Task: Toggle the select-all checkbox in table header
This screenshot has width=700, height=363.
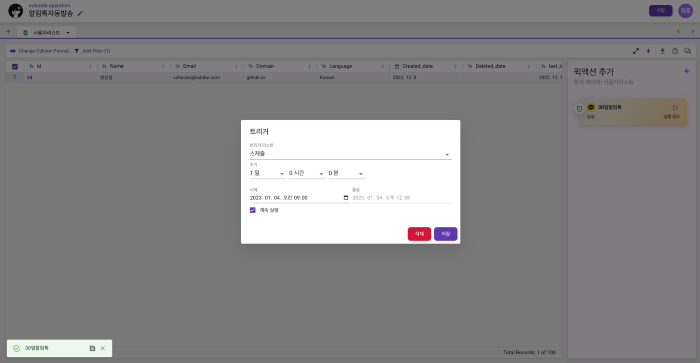Action: pyautogui.click(x=15, y=67)
